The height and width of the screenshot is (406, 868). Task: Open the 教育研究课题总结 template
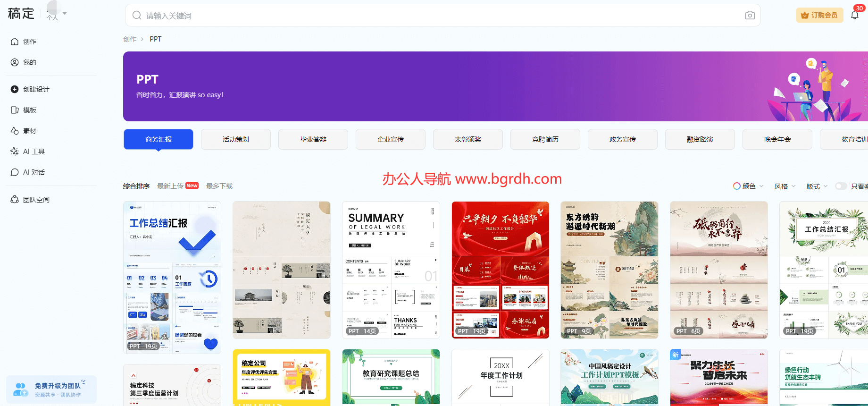(x=391, y=378)
